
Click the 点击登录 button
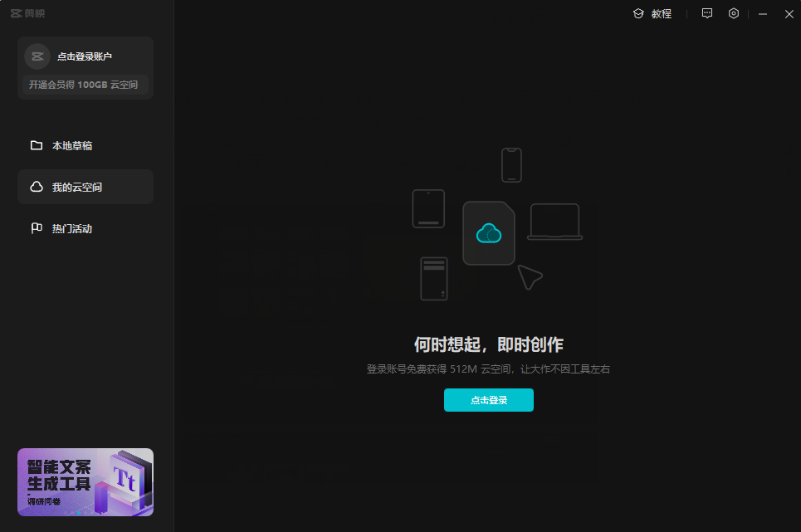click(x=489, y=399)
